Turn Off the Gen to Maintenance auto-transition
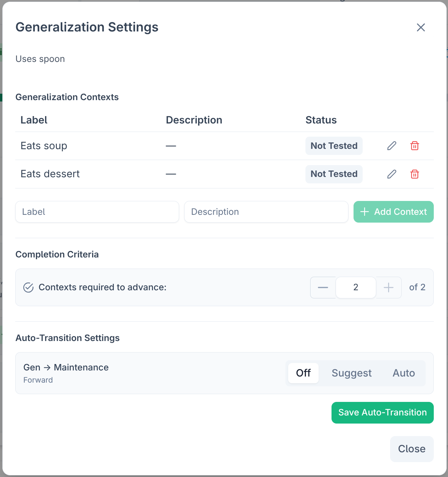Screen dimensions: 448x477 tap(303, 373)
